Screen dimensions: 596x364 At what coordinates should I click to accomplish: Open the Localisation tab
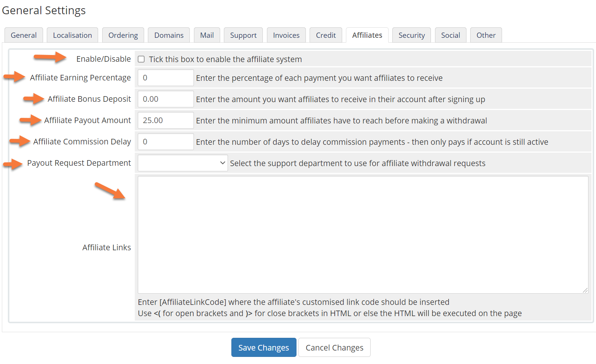click(x=72, y=35)
